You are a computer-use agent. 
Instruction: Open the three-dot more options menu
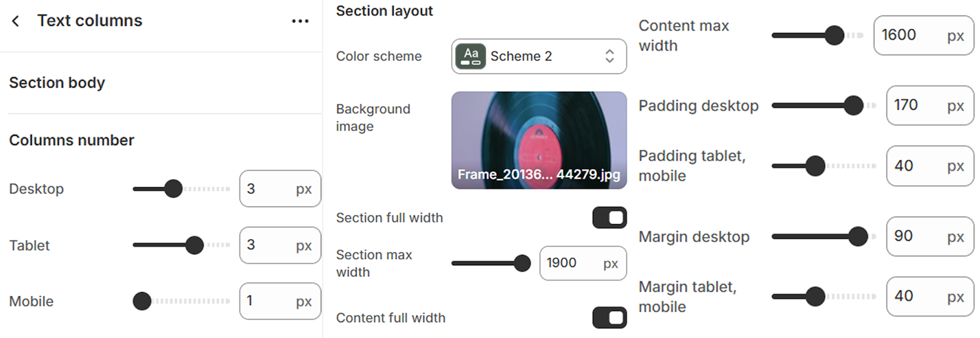(300, 21)
